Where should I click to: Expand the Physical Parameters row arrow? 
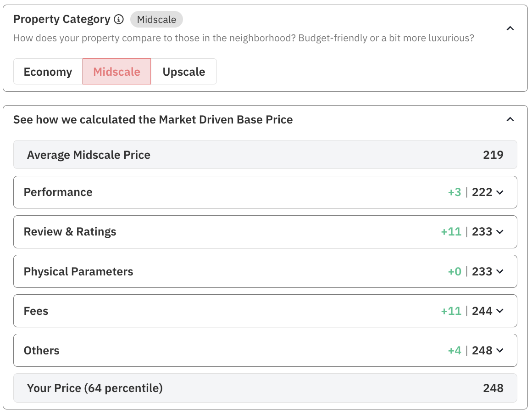point(500,272)
